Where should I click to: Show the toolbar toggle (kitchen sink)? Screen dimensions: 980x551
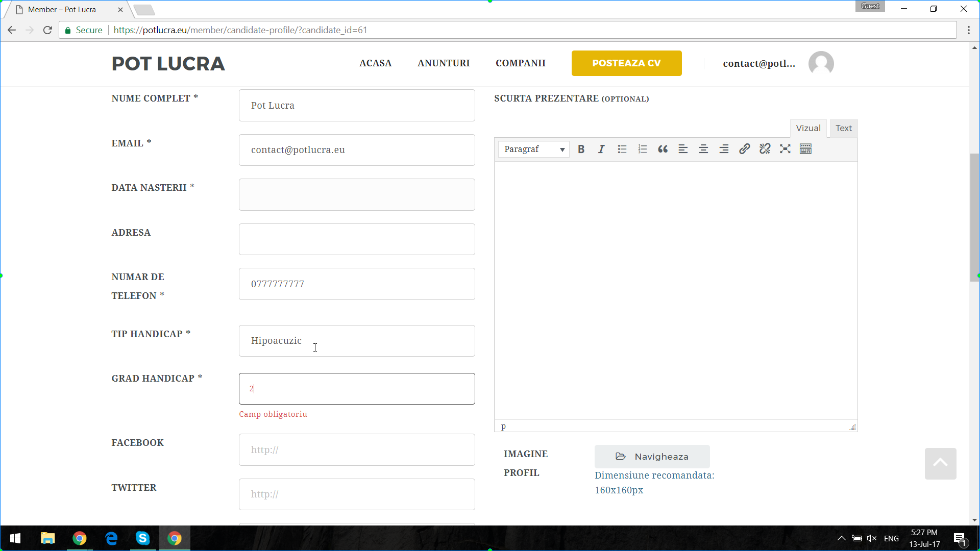click(x=805, y=149)
